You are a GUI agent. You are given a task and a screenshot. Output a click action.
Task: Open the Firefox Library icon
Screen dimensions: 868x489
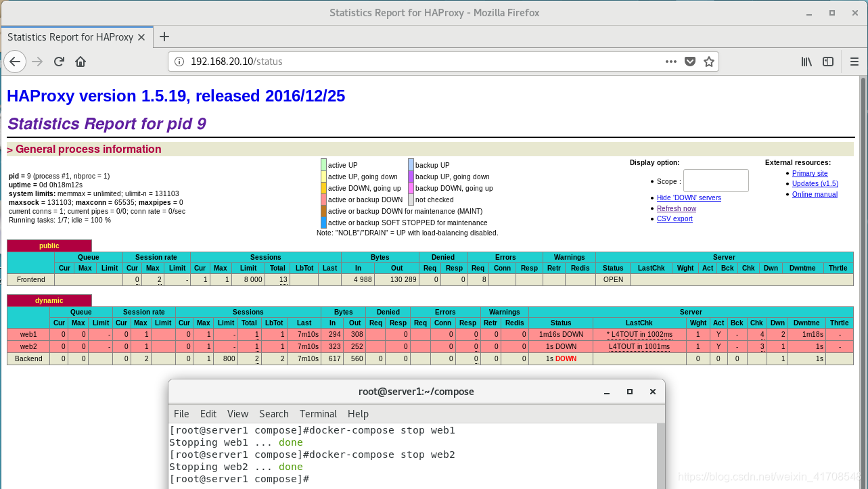[806, 62]
